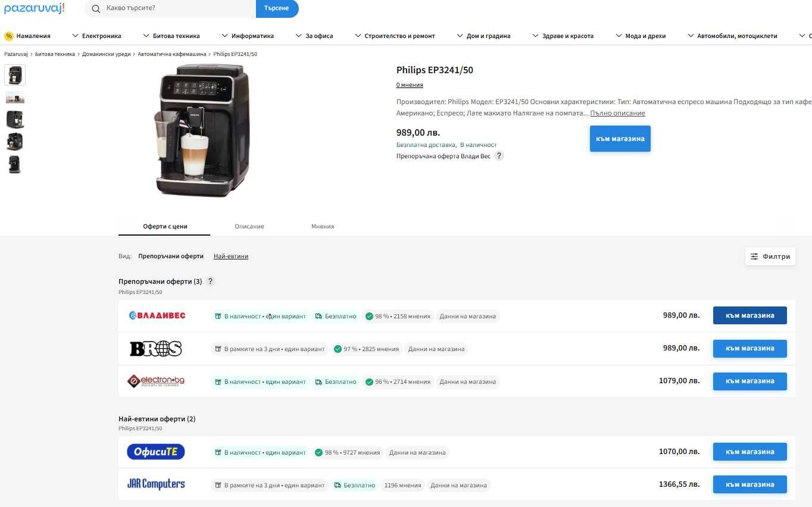Go to store for BROS offer

[x=749, y=348]
